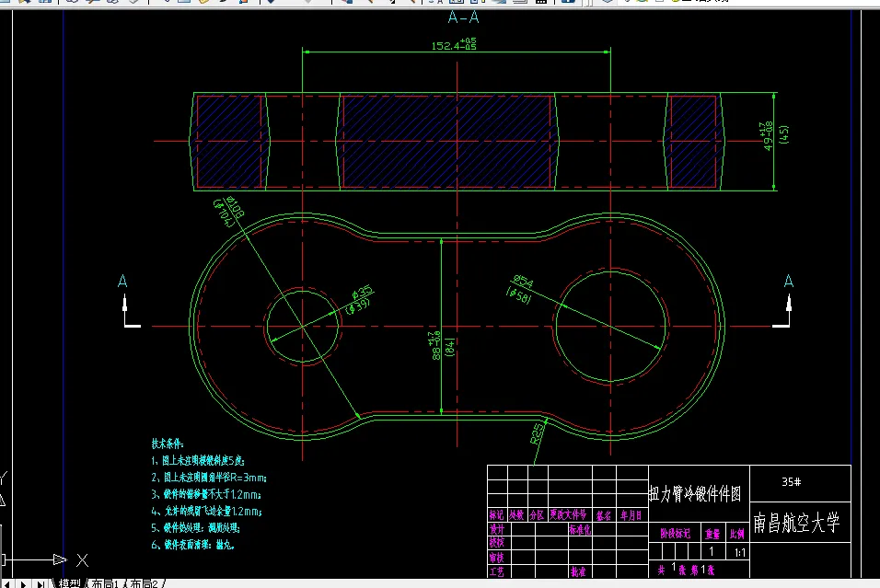Select the ø35 (ø39) hole dimension

pos(360,299)
